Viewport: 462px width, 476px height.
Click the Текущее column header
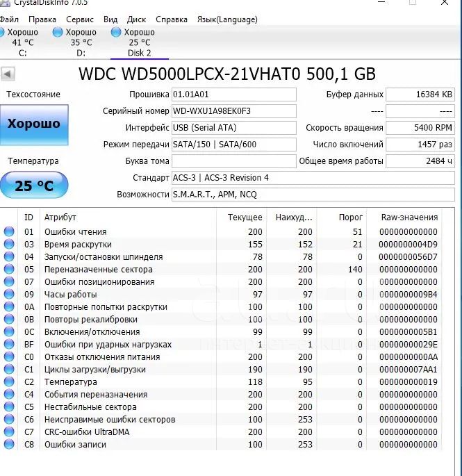[242, 218]
